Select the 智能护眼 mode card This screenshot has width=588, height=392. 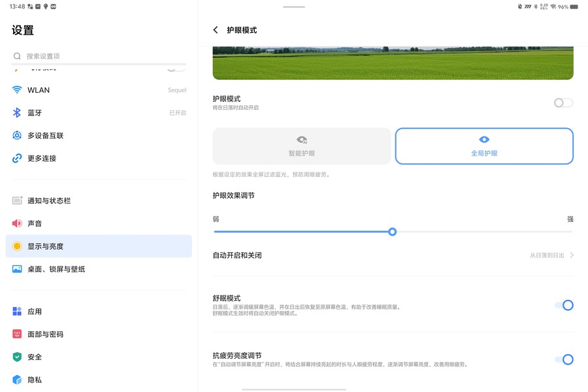click(x=302, y=146)
